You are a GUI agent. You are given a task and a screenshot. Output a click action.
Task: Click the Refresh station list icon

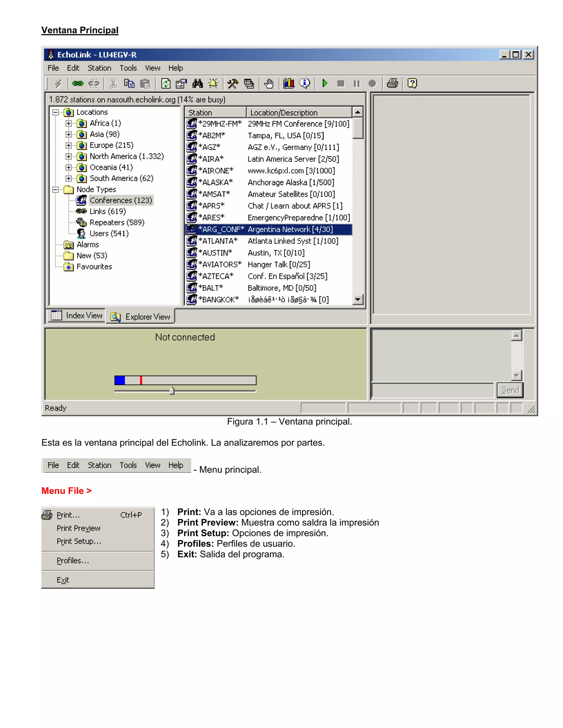coord(166,83)
